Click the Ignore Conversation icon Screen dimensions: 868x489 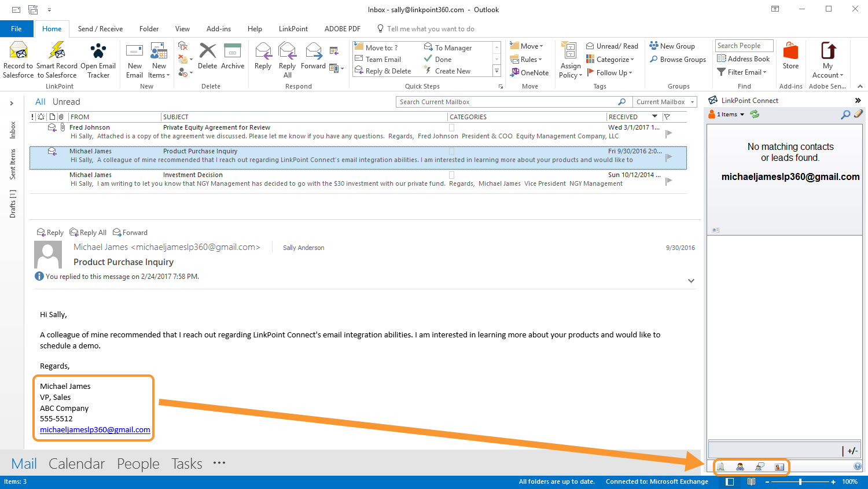[183, 46]
